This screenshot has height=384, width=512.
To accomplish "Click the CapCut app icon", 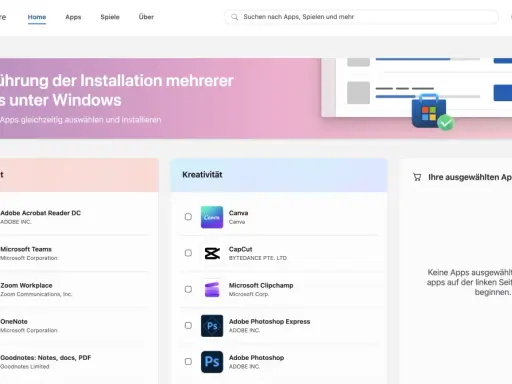I will [x=212, y=253].
